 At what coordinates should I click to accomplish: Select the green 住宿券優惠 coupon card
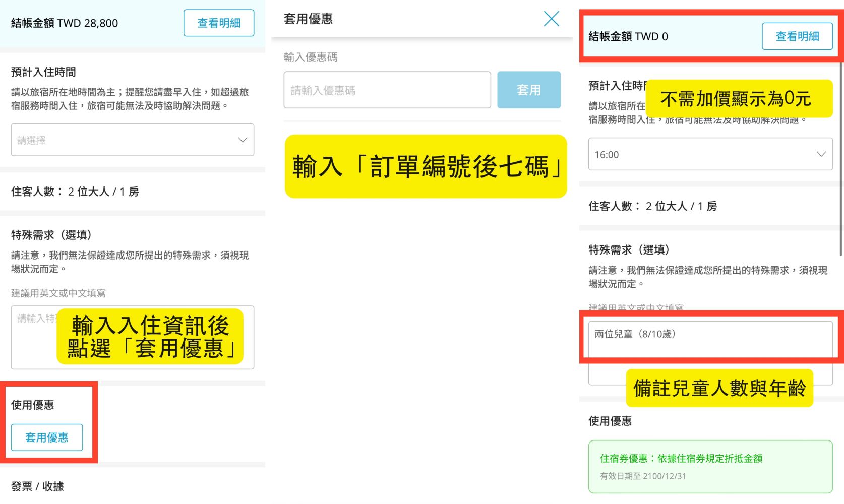[710, 467]
